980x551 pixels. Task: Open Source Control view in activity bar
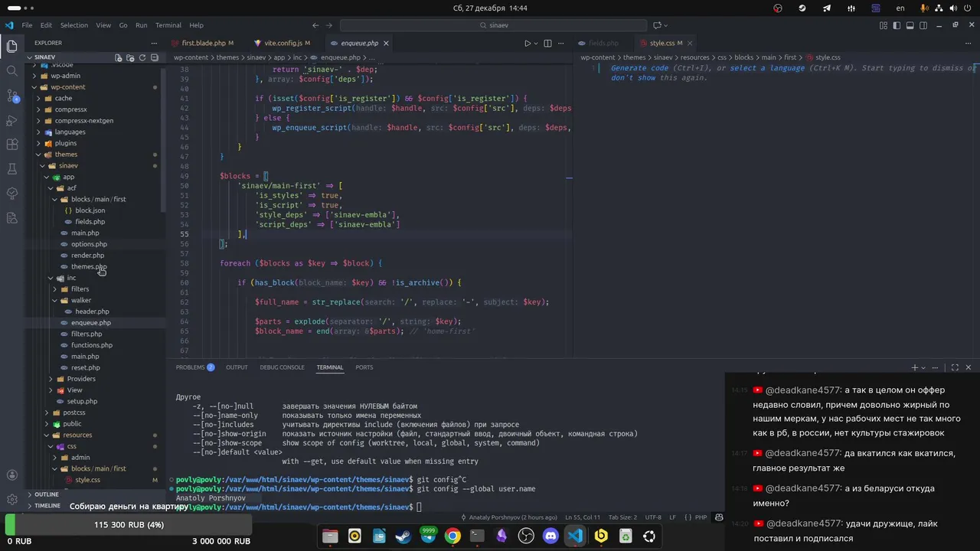point(12,96)
